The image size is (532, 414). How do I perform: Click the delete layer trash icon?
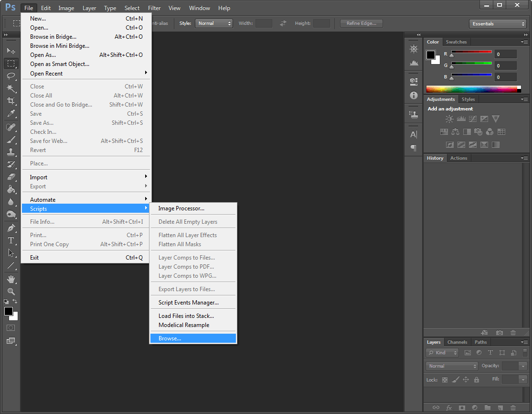click(x=513, y=407)
